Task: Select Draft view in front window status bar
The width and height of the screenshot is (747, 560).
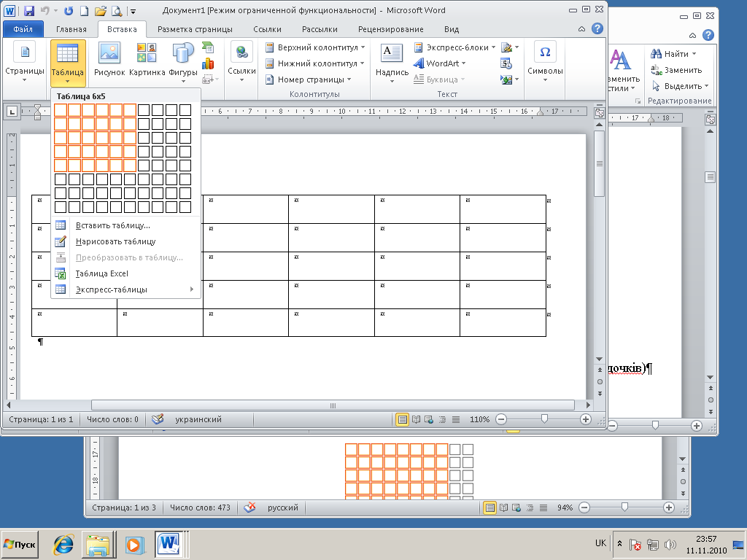Action: click(x=456, y=419)
